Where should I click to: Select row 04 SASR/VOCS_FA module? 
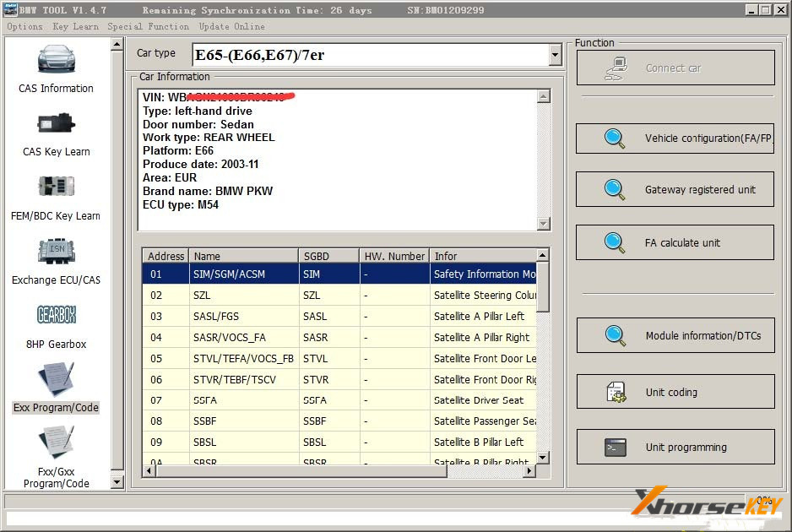(x=339, y=338)
